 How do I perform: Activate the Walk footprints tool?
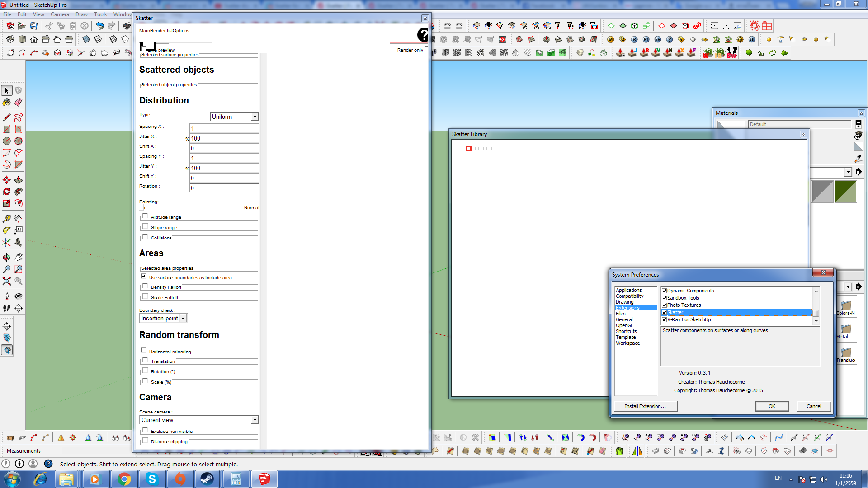click(7, 308)
